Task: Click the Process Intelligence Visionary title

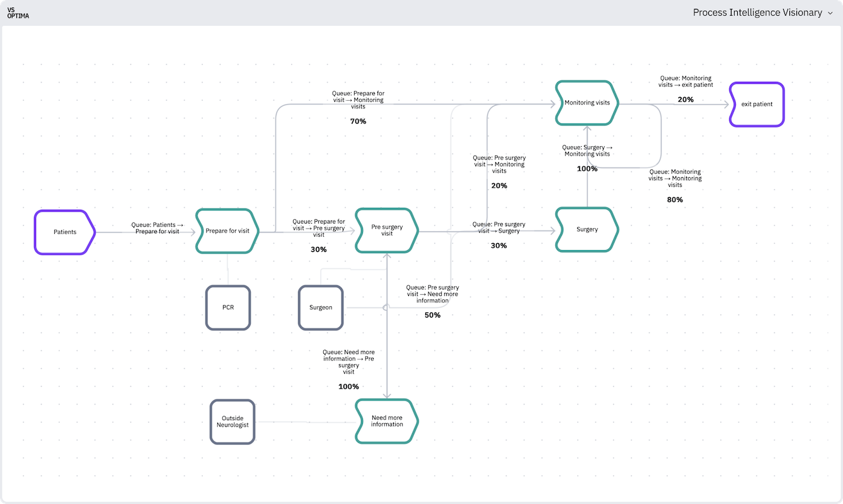Action: (x=757, y=12)
